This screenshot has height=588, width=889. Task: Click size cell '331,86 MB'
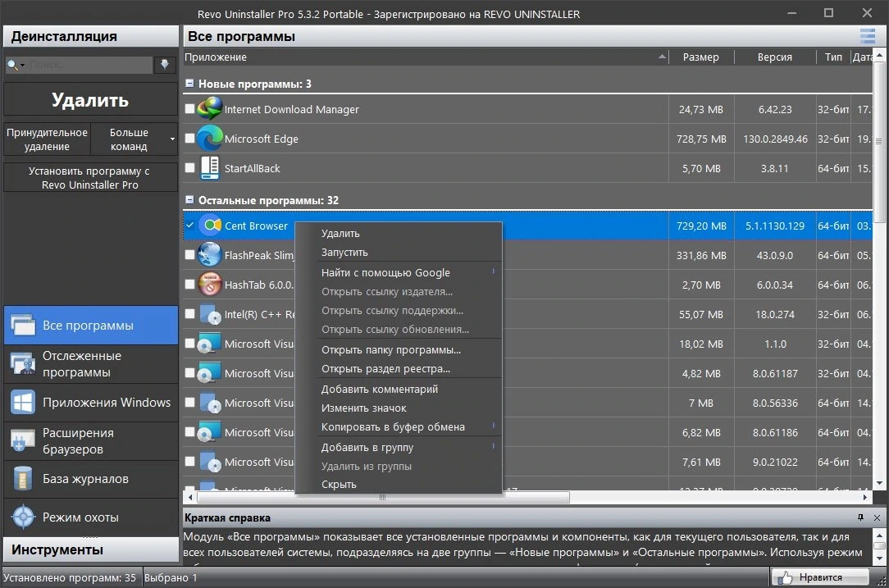pos(701,256)
